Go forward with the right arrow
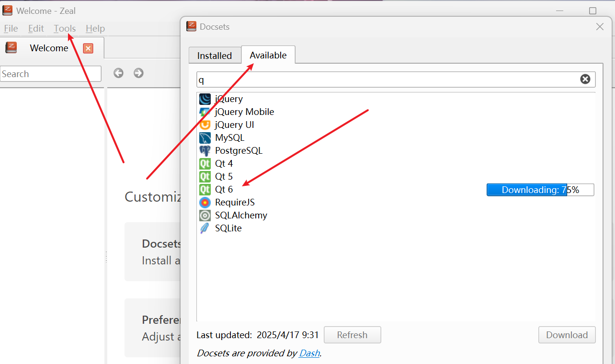 coord(138,73)
